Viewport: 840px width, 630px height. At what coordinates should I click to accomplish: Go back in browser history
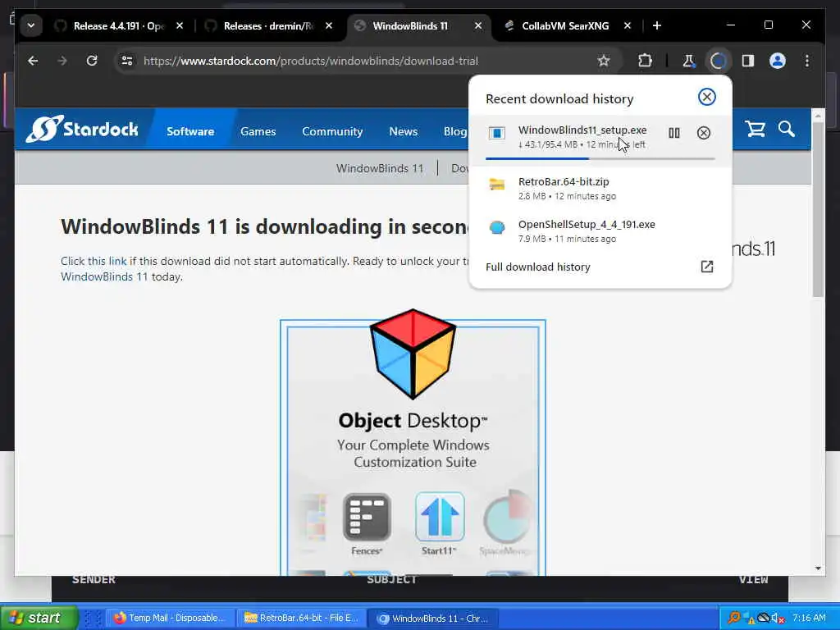tap(33, 61)
